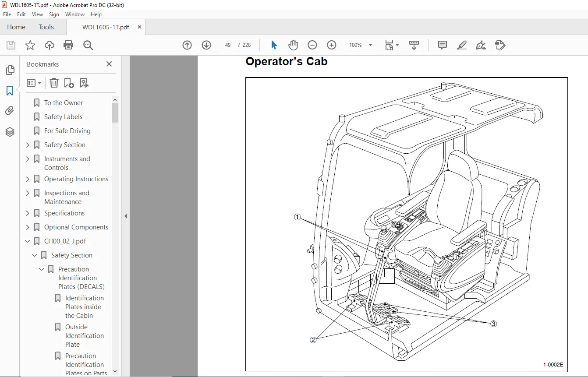588x377 pixels.
Task: Upload file to cloud icon
Action: pyautogui.click(x=50, y=45)
